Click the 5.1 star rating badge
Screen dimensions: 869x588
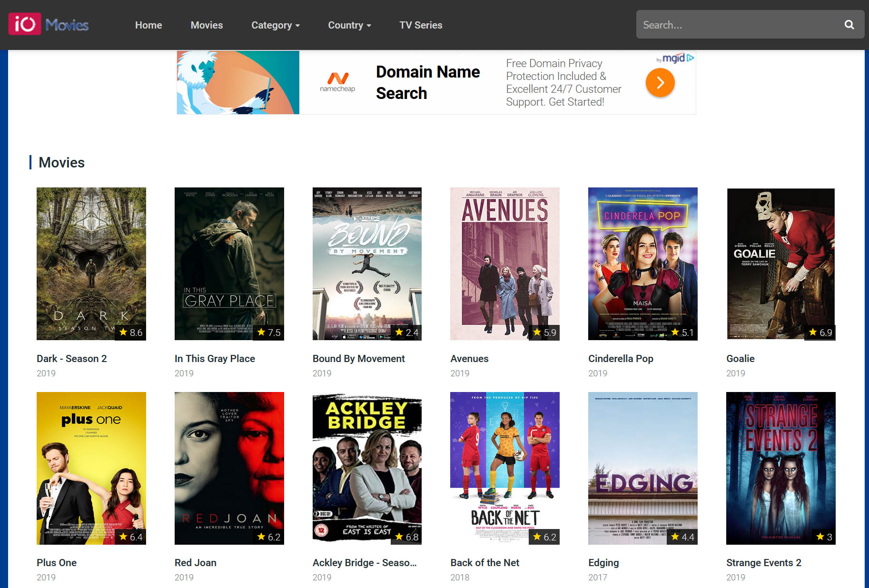[x=682, y=333]
